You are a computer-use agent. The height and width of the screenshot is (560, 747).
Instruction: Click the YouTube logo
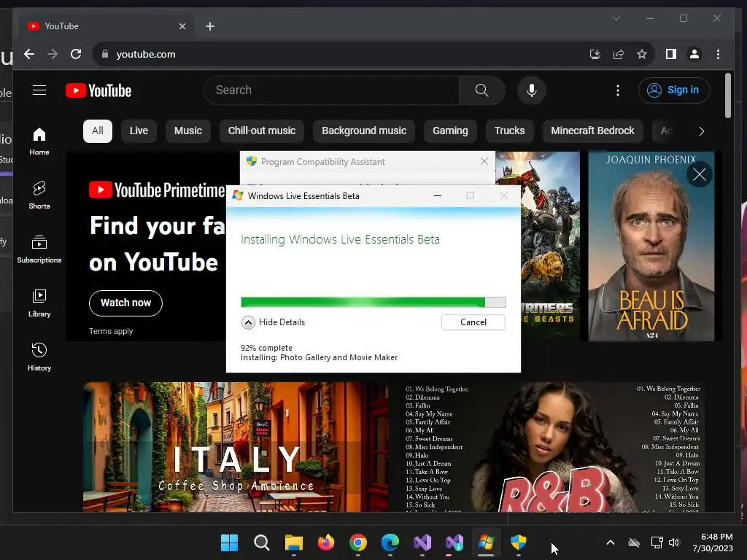pyautogui.click(x=98, y=90)
